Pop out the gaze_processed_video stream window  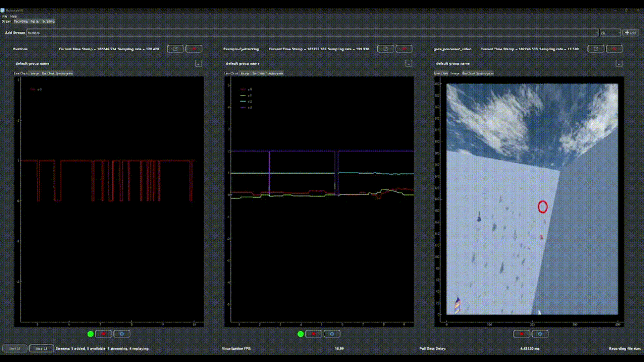click(x=596, y=49)
